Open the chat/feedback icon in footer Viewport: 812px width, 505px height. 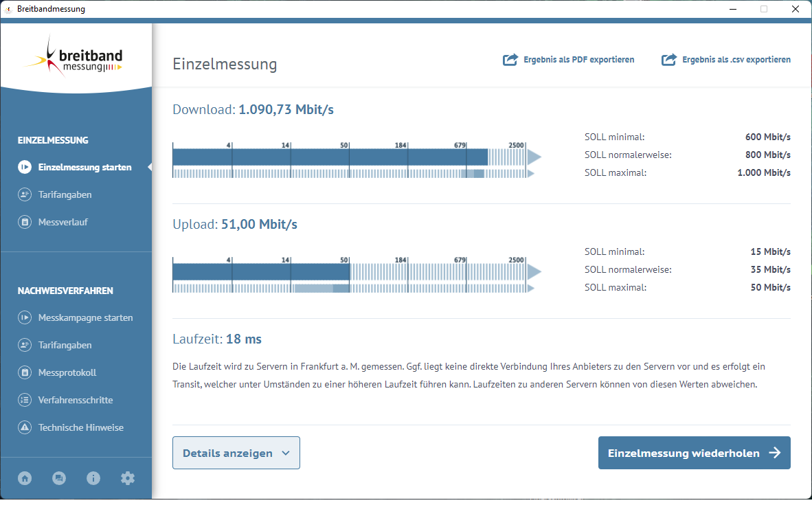[x=59, y=478]
